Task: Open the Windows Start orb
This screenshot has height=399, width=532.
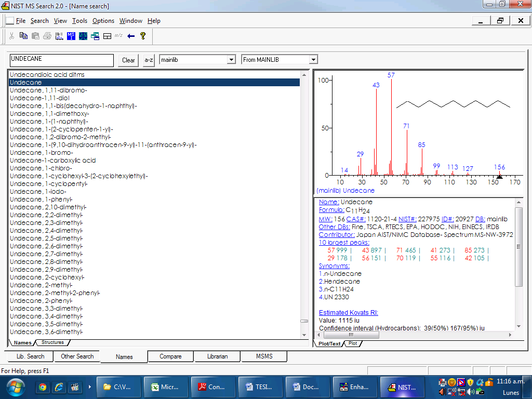Action: coord(15,388)
